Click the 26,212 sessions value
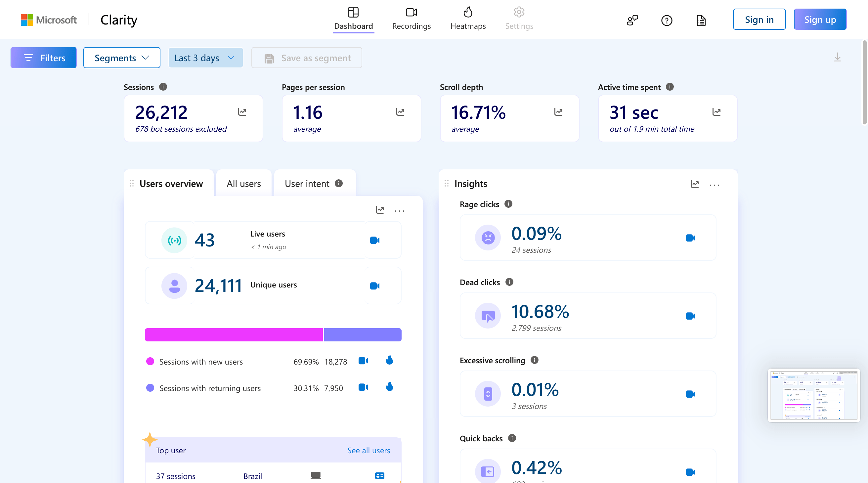The width and height of the screenshot is (868, 483). pyautogui.click(x=161, y=112)
